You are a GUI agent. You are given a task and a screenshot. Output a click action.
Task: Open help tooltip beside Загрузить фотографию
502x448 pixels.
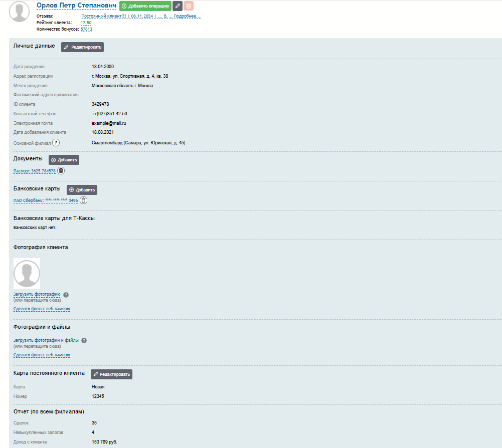66,295
